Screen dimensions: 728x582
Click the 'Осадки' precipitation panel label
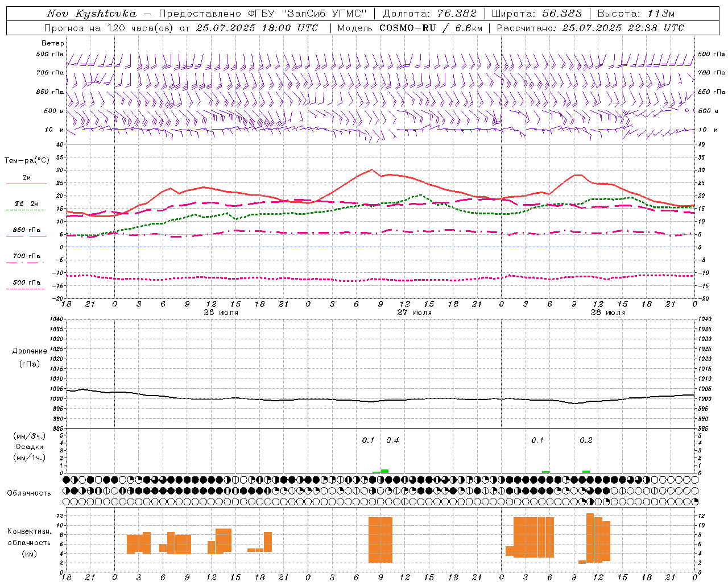pos(30,447)
